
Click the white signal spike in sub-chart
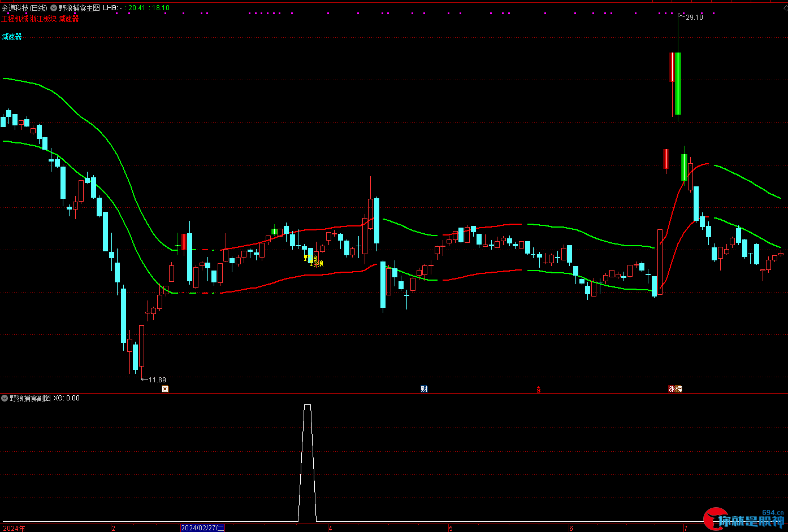click(307, 463)
